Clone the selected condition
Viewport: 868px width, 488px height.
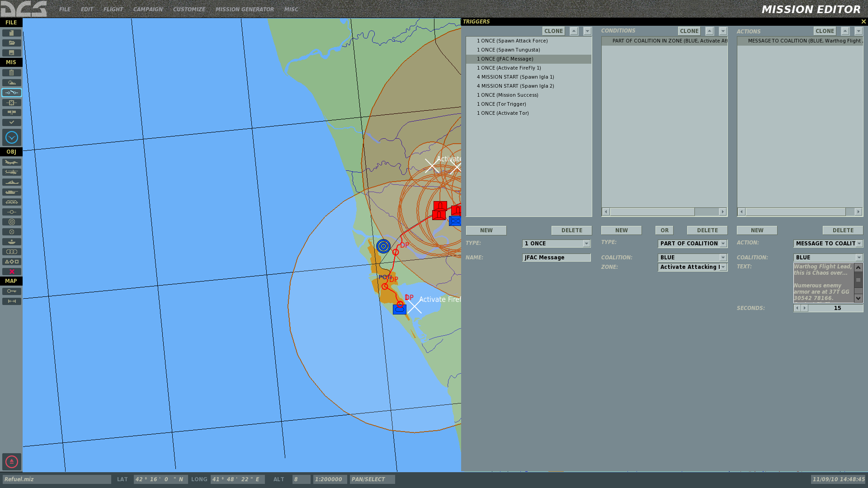pyautogui.click(x=689, y=31)
